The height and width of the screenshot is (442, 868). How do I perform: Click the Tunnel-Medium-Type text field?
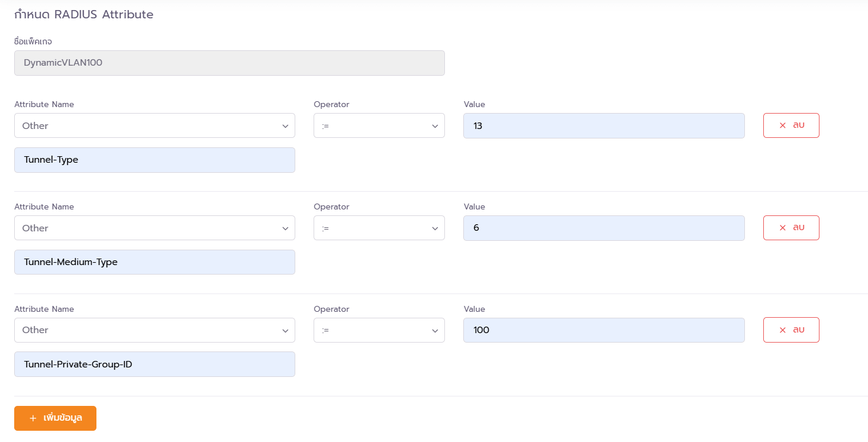pyautogui.click(x=154, y=262)
